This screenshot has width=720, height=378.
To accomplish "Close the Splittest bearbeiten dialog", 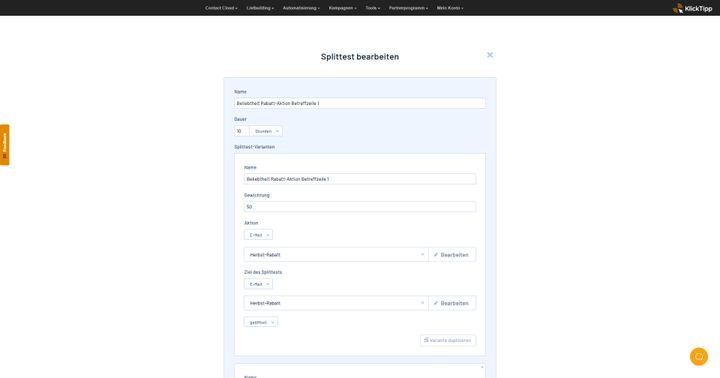I will pos(490,55).
